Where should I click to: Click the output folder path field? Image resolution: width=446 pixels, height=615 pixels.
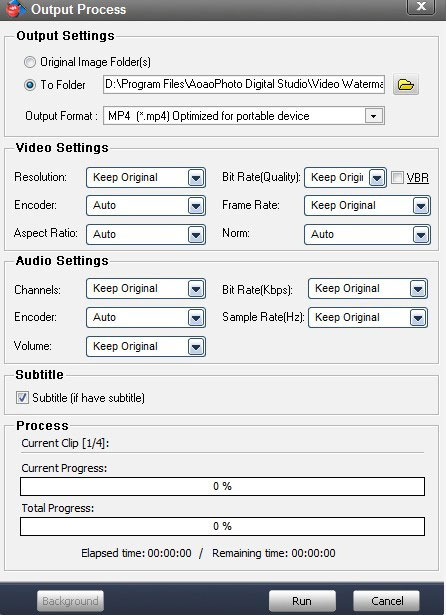pos(244,84)
